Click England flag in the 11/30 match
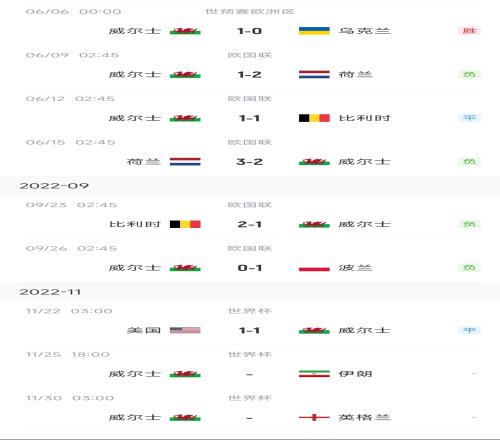 314,417
